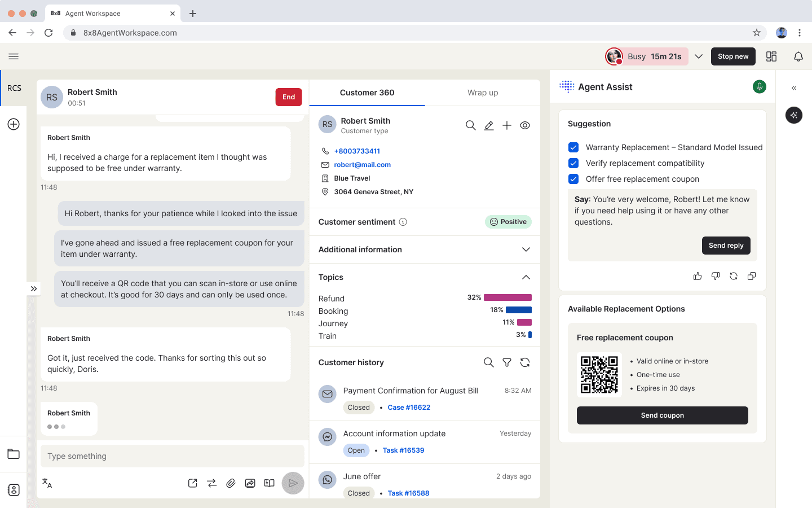Screen dimensions: 812x508
Task: Uncheck Warranty Replacement – Standard Model Issued
Action: pos(573,147)
